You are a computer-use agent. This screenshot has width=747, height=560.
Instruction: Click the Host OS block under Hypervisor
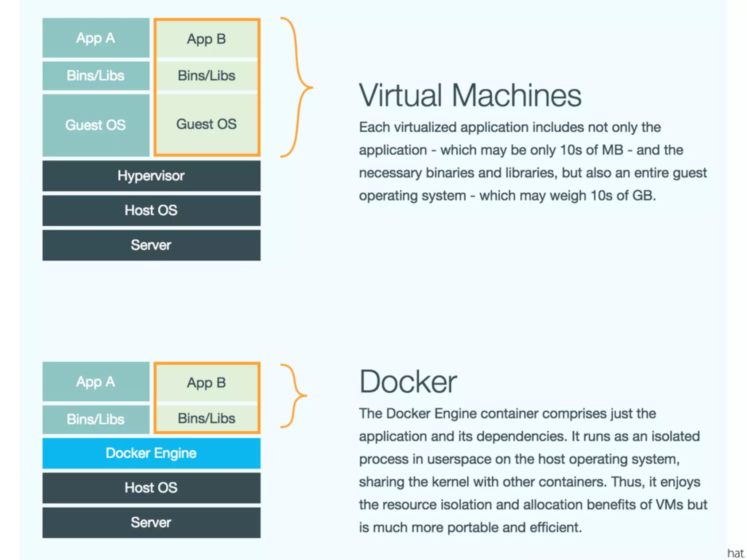(151, 210)
